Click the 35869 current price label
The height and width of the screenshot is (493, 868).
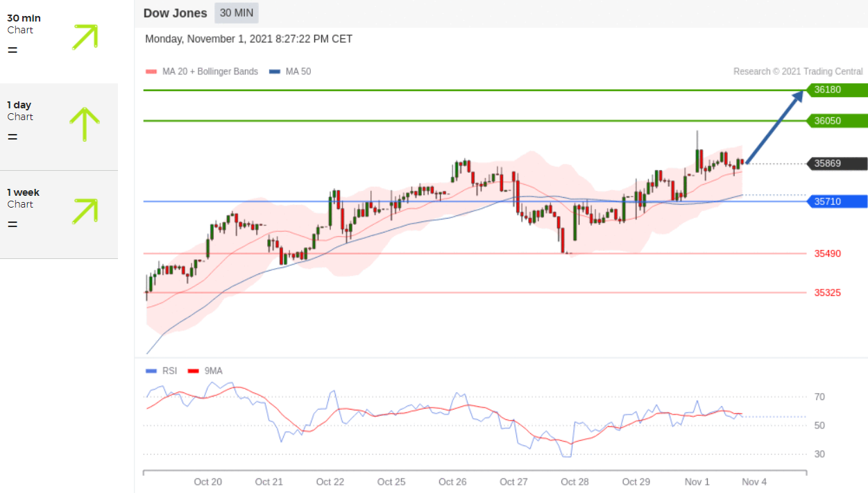pos(837,164)
